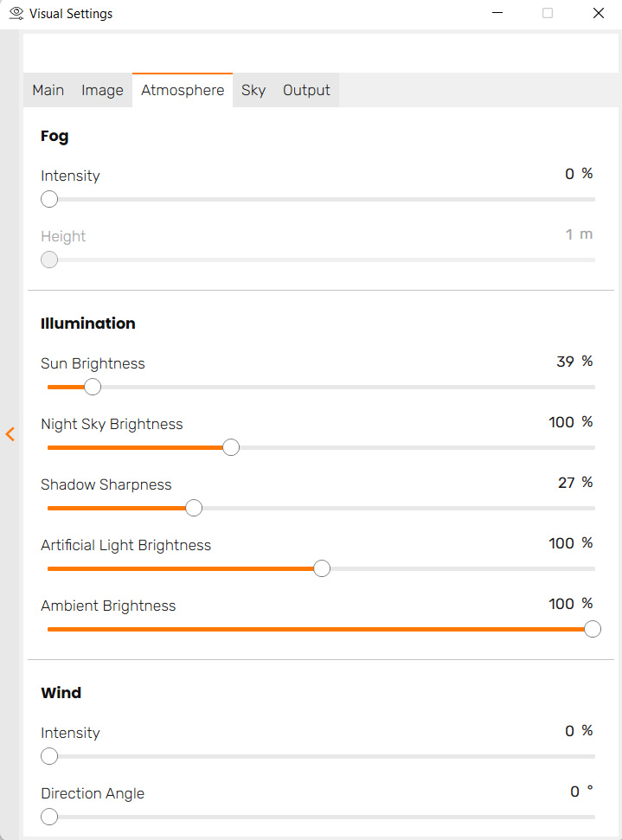Click the Fog Intensity 0 % value

pyautogui.click(x=579, y=174)
